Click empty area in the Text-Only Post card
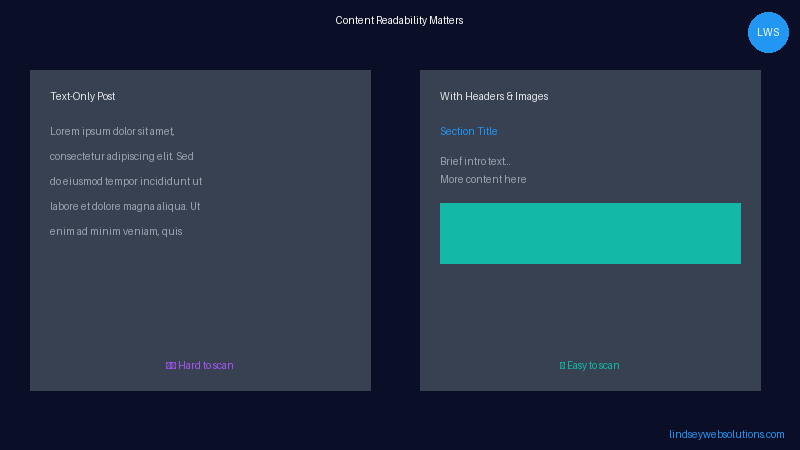The height and width of the screenshot is (450, 800). point(200,298)
